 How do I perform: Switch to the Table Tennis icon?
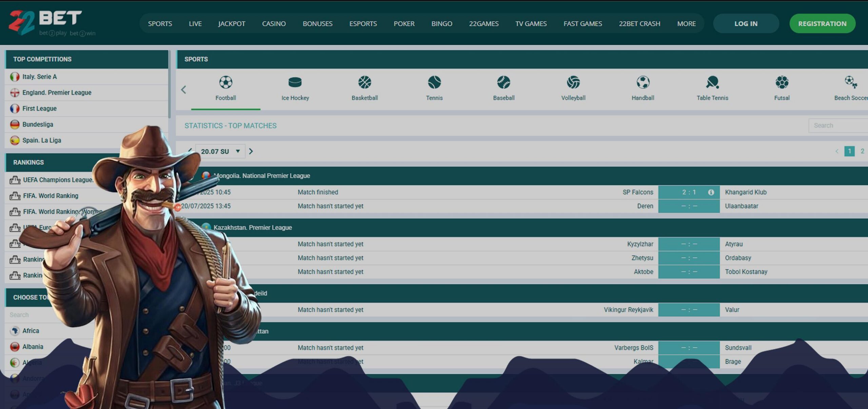712,82
